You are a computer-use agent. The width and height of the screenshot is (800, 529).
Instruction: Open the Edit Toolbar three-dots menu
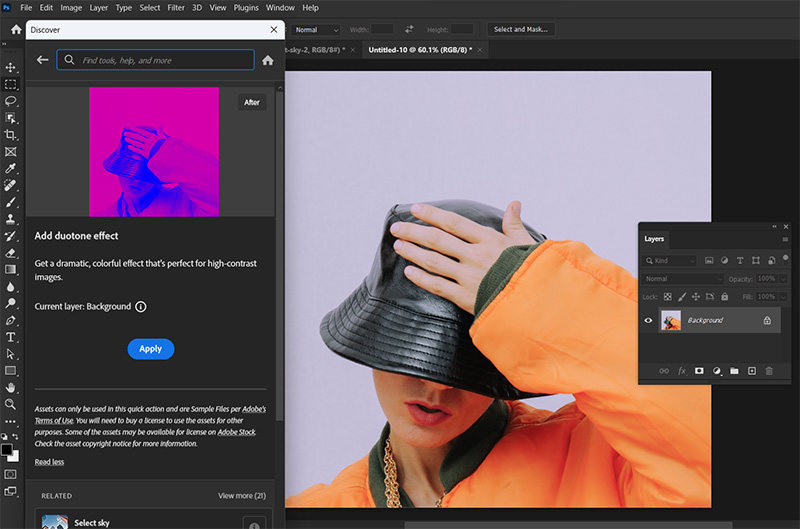(x=11, y=422)
